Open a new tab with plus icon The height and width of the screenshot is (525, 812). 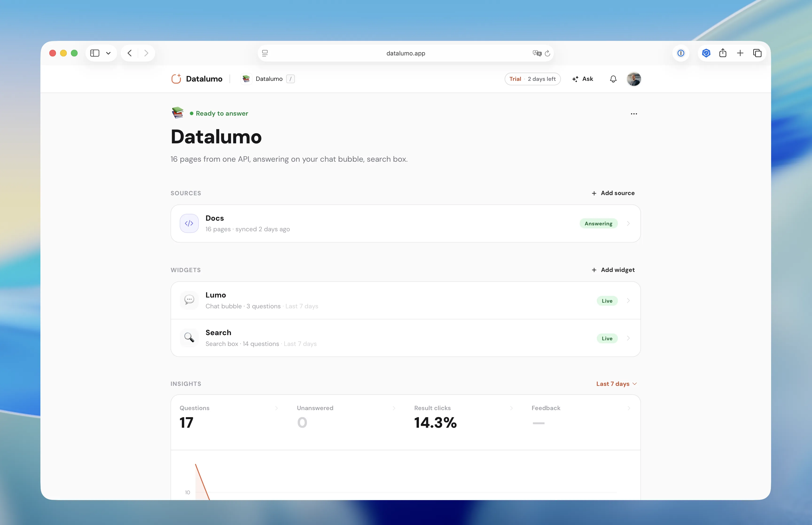click(740, 53)
